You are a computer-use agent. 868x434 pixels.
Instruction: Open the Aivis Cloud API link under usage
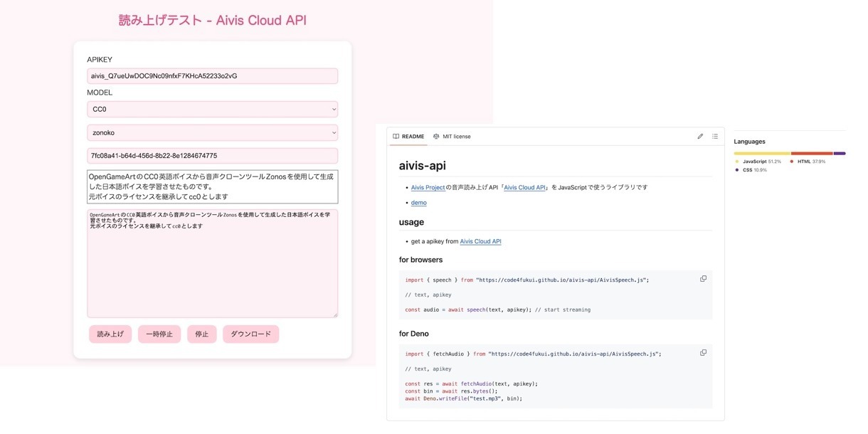click(480, 242)
